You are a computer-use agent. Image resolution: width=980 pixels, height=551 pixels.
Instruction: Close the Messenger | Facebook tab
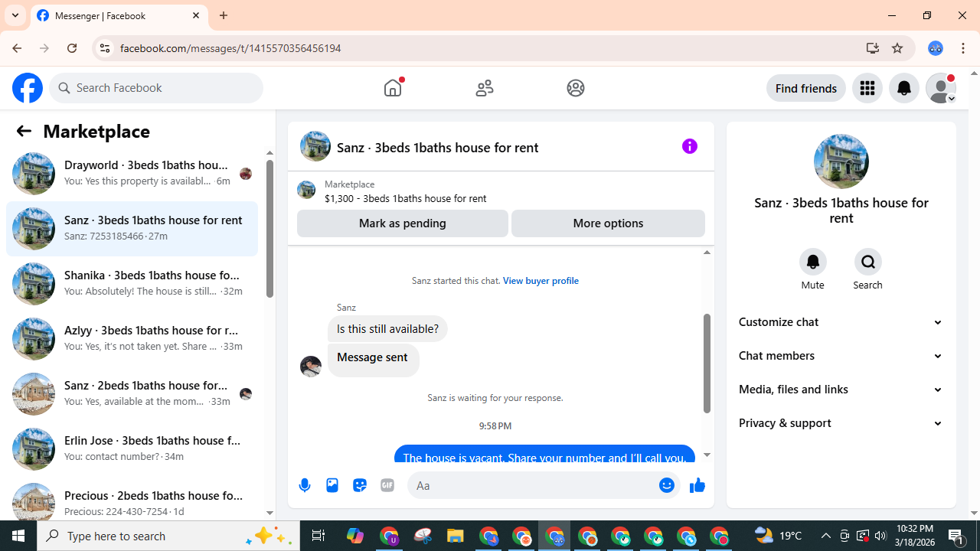coord(196,15)
